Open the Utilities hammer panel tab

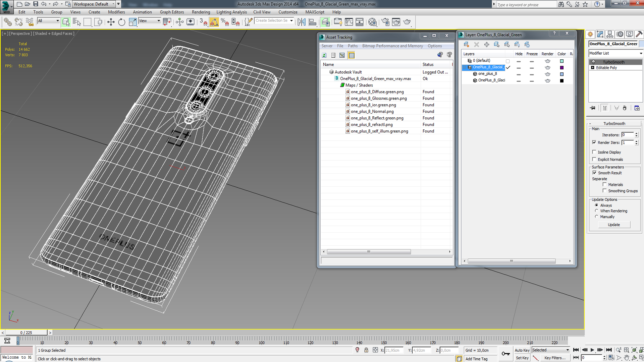click(x=639, y=34)
